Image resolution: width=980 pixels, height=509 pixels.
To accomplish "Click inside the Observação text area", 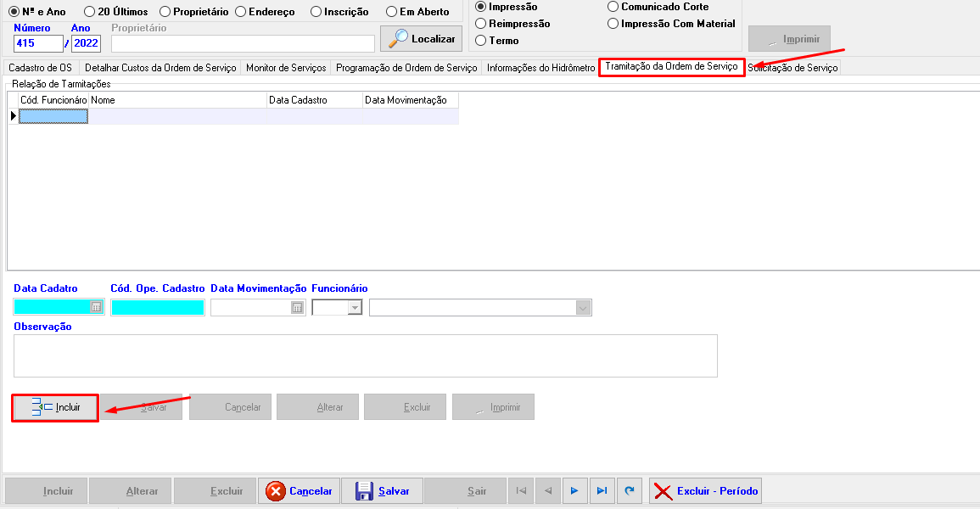I will pyautogui.click(x=365, y=355).
